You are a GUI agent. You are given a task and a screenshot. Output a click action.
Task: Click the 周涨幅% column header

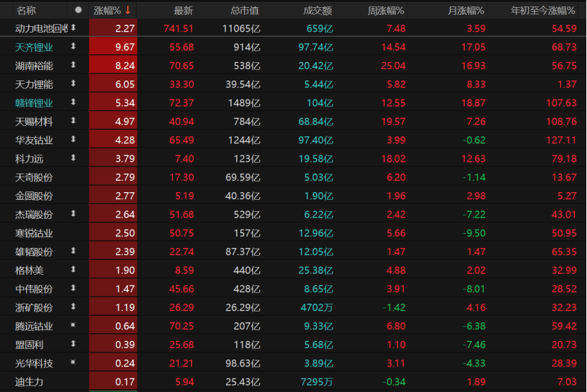(386, 10)
